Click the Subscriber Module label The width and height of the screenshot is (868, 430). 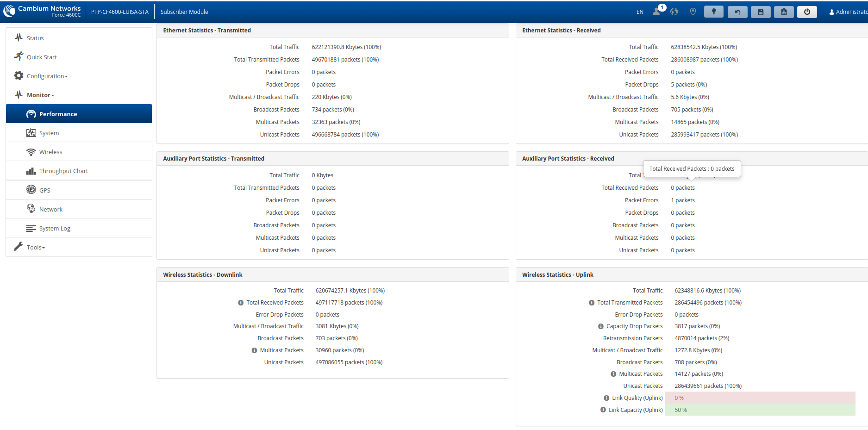click(184, 12)
